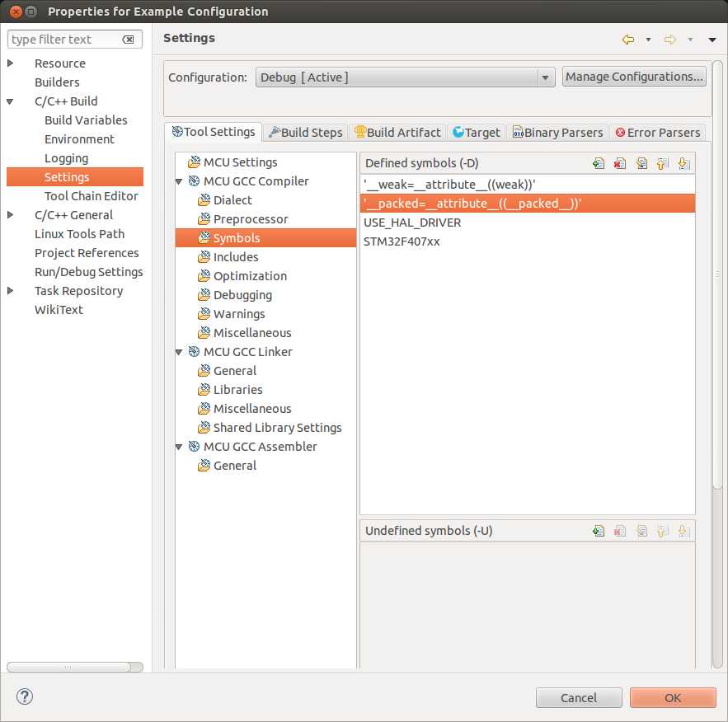The height and width of the screenshot is (722, 728).
Task: Switch to the Error Parsers tab
Action: pyautogui.click(x=657, y=133)
